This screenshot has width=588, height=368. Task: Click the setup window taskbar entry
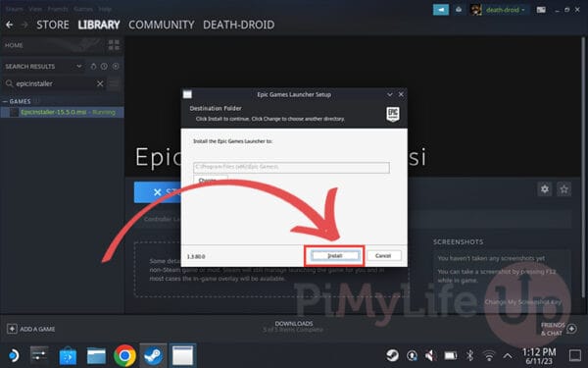coord(182,355)
